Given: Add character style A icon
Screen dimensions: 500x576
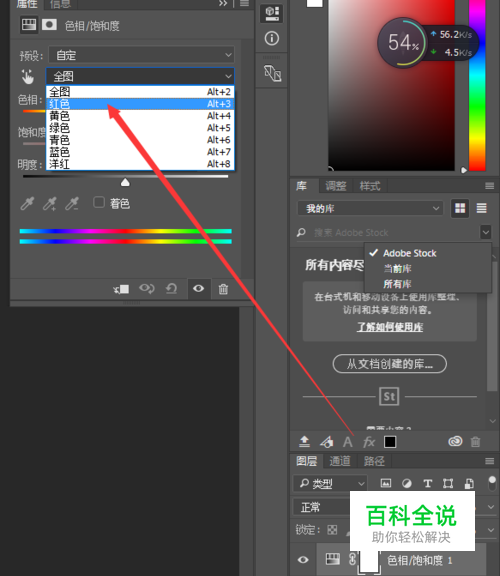Looking at the screenshot, I should tap(348, 442).
